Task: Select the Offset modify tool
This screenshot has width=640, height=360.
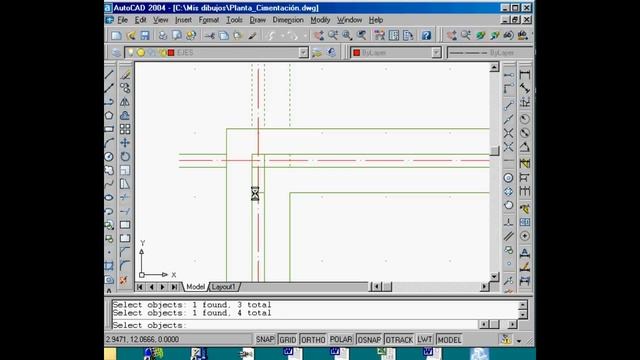Action: click(x=125, y=116)
